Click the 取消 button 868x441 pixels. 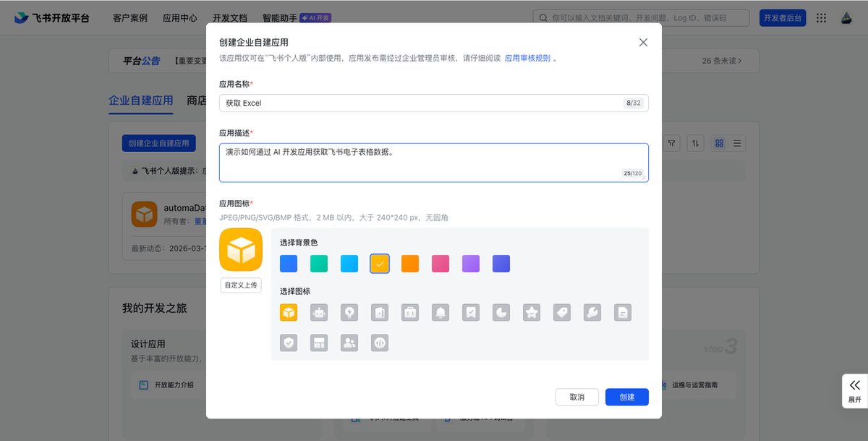tap(577, 397)
